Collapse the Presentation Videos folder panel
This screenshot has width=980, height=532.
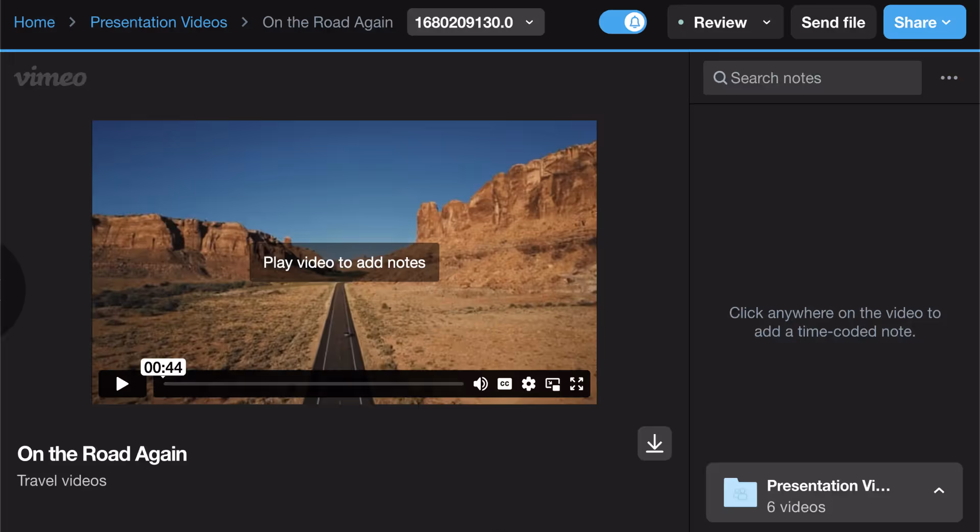tap(939, 491)
